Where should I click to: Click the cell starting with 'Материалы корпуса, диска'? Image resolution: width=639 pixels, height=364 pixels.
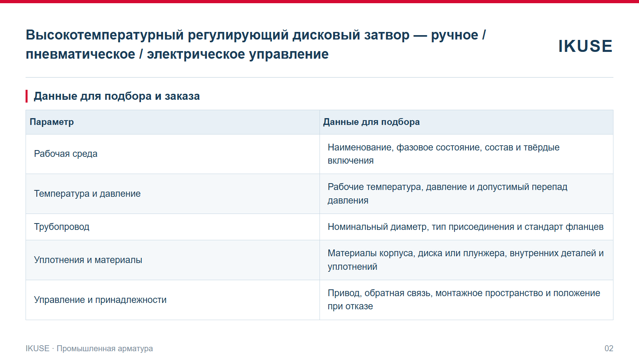point(466,260)
